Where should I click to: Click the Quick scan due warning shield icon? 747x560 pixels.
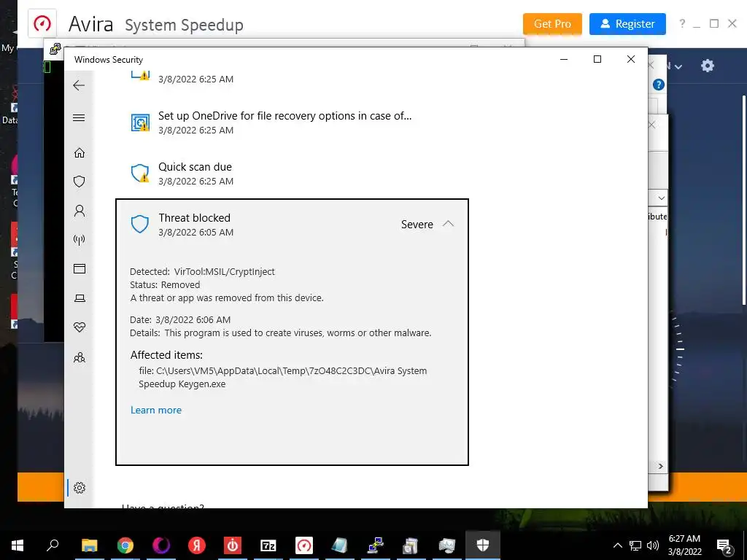[140, 173]
